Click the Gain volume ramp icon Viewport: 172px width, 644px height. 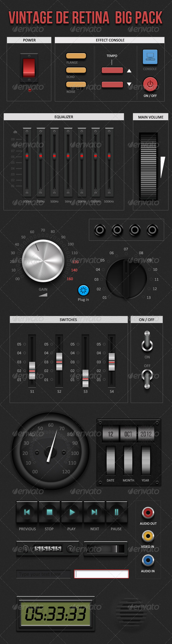click(43, 295)
